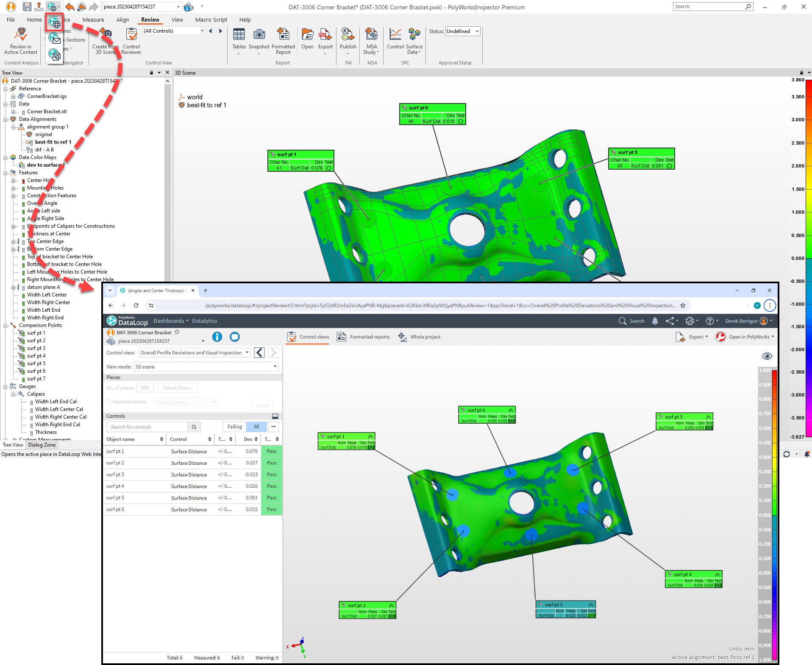Screen dimensions: 812x665
Task: Expand the Comparison Points tree node
Action: (x=6, y=326)
